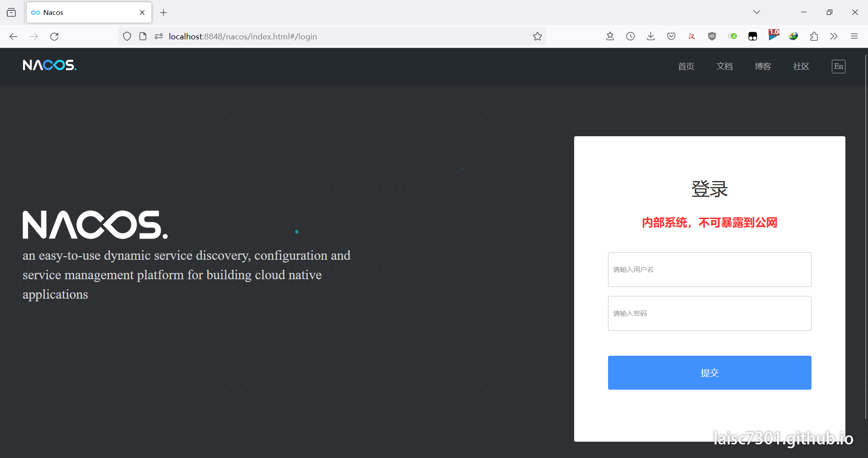868x458 pixels.
Task: Reload the current page
Action: click(54, 37)
